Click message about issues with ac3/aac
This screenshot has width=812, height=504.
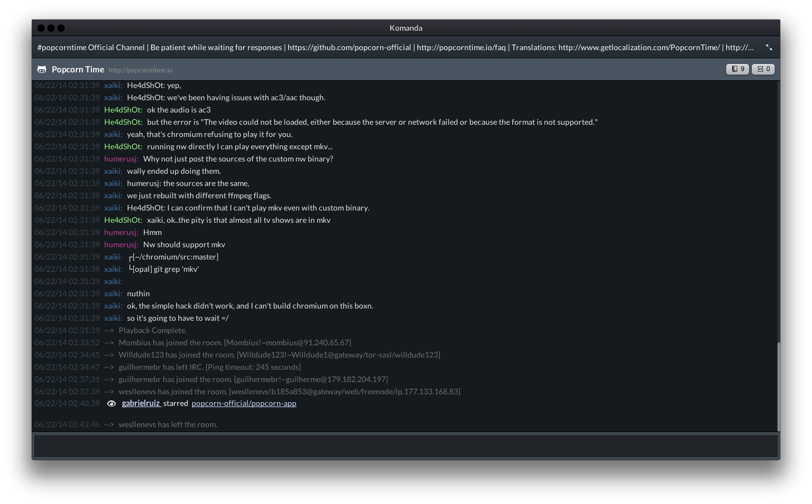226,97
